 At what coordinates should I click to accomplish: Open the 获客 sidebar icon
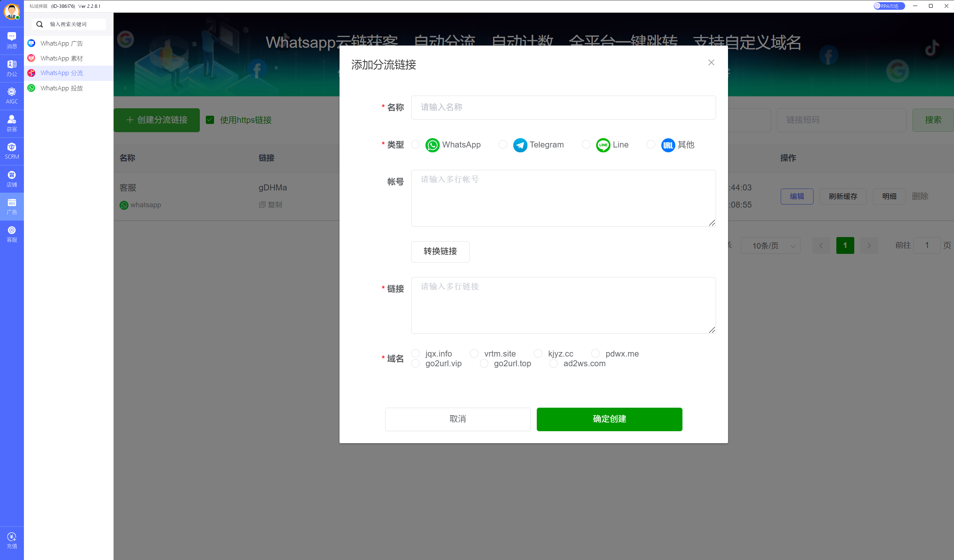point(12,123)
